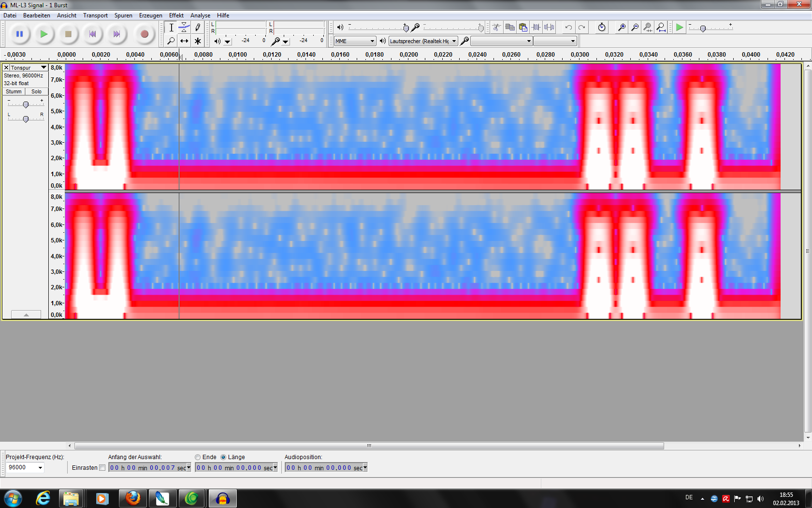Click the Silence audio icon
This screenshot has height=508, width=812.
(x=549, y=28)
